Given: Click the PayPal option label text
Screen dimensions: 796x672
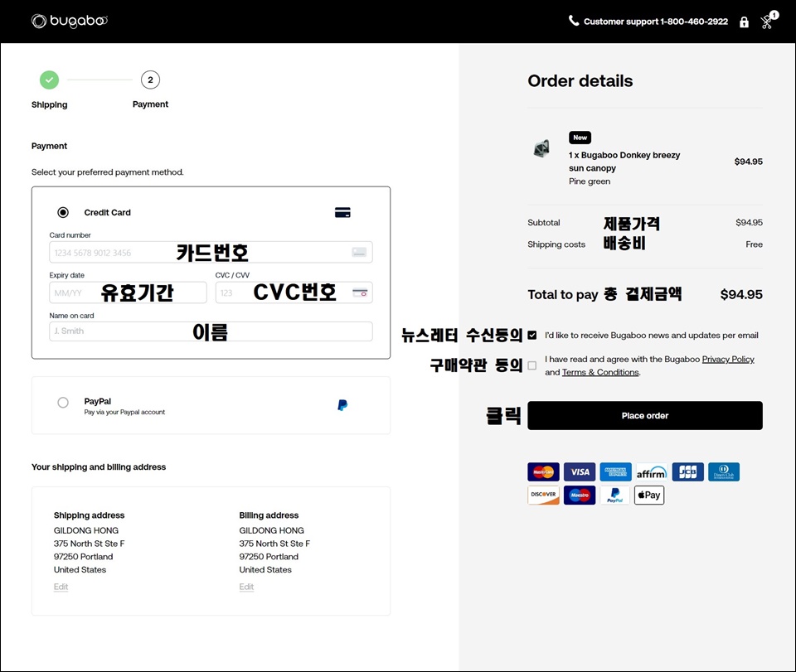Looking at the screenshot, I should 98,401.
